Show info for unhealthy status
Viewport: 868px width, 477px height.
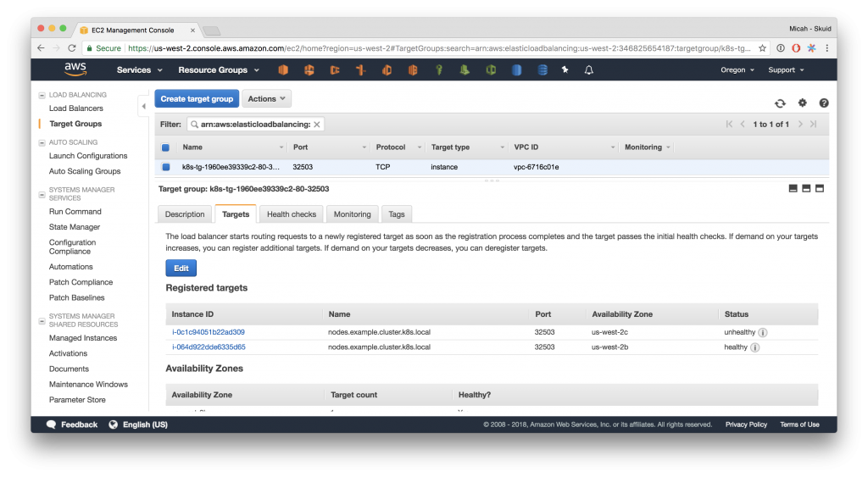pyautogui.click(x=762, y=333)
